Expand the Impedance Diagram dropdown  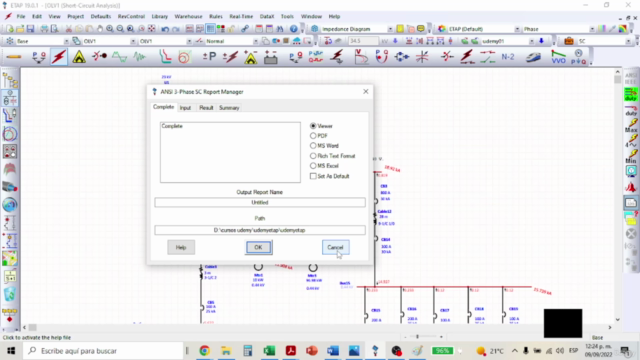click(x=390, y=29)
